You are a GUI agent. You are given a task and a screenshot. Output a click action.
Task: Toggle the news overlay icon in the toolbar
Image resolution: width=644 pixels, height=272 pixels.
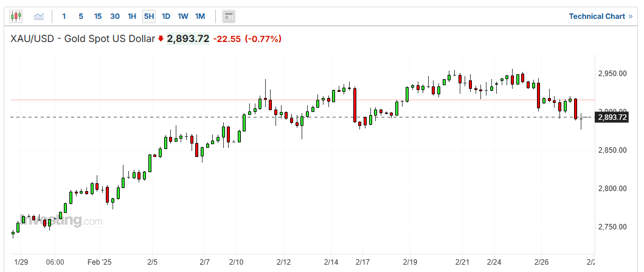229,16
